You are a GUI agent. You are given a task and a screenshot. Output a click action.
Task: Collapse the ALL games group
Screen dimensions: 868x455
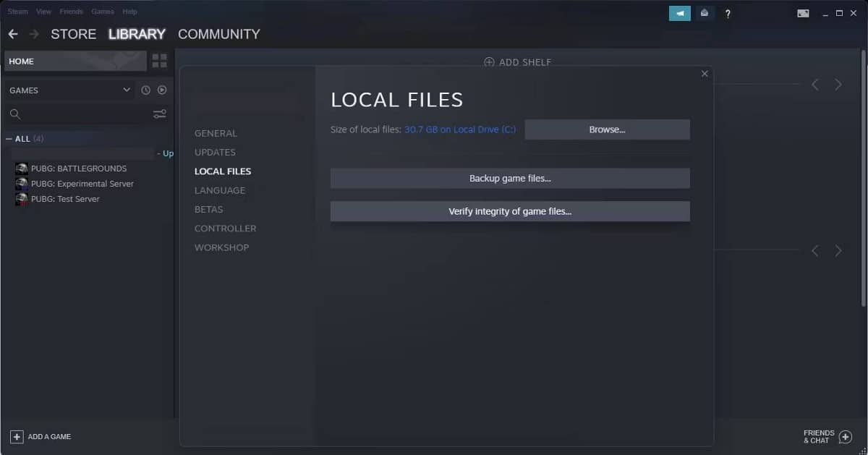[x=9, y=138]
